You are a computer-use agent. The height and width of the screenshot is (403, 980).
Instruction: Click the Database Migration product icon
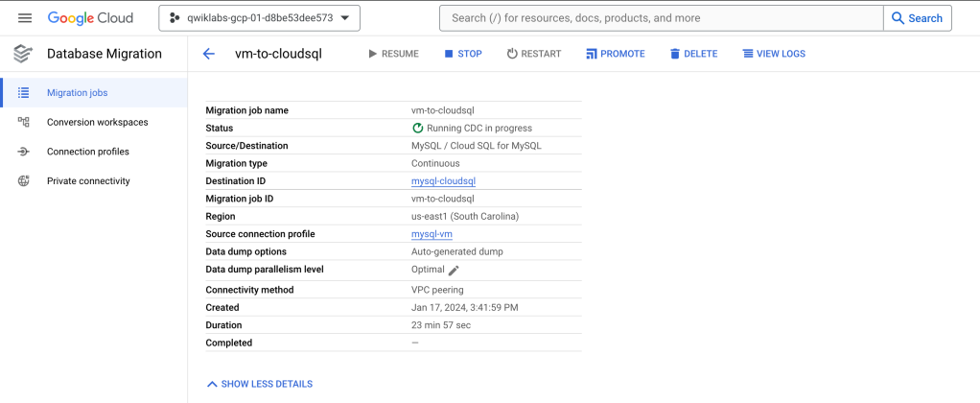click(22, 54)
